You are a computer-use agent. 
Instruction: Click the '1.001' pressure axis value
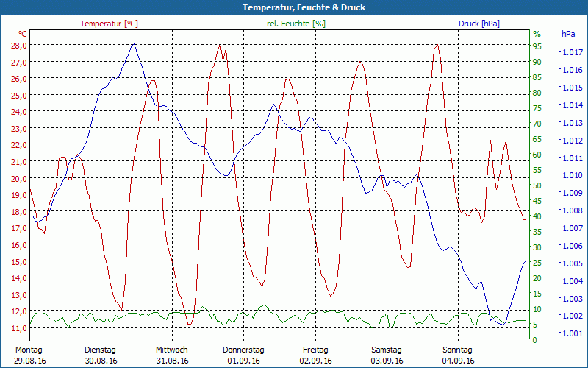click(x=571, y=334)
